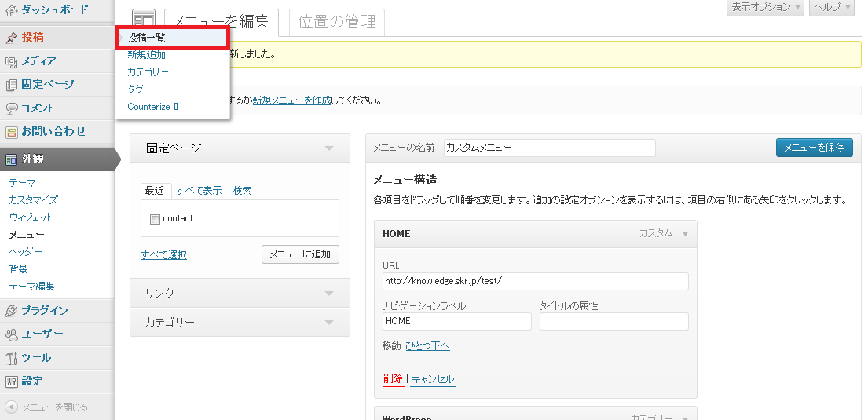The image size is (868, 420).
Task: Open the メディア media icon
Action: point(11,61)
